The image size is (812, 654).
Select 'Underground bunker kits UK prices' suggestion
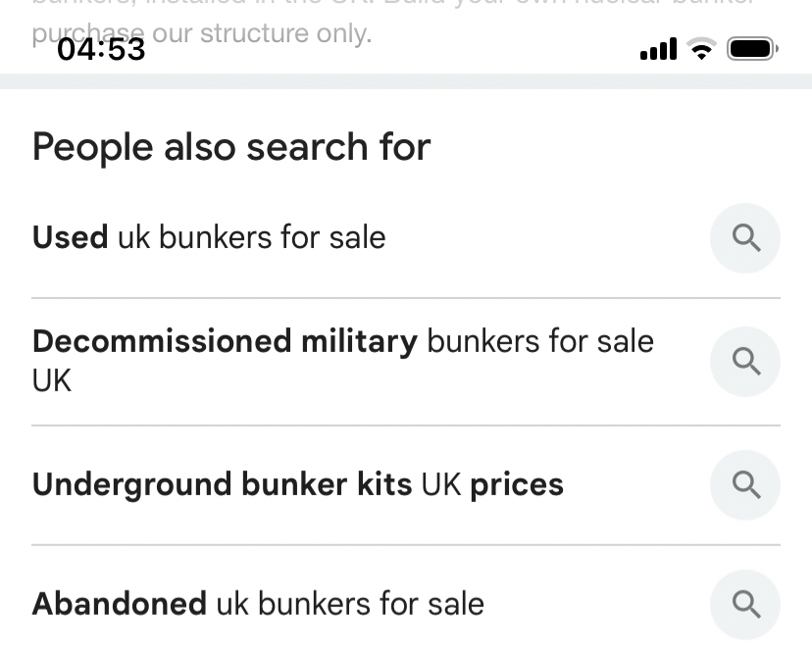click(297, 484)
